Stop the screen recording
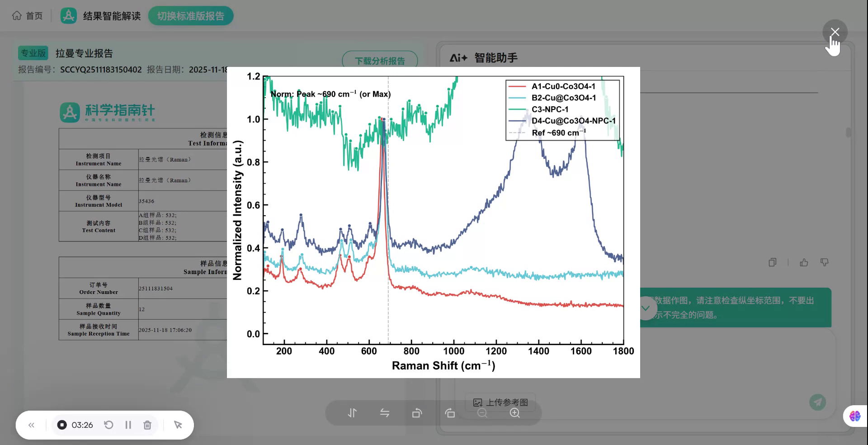 coord(61,425)
